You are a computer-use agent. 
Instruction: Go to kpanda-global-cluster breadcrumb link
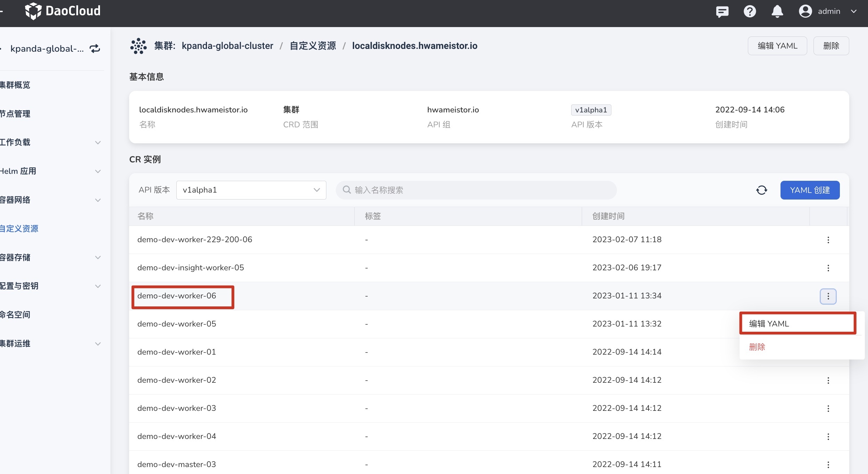click(227, 46)
